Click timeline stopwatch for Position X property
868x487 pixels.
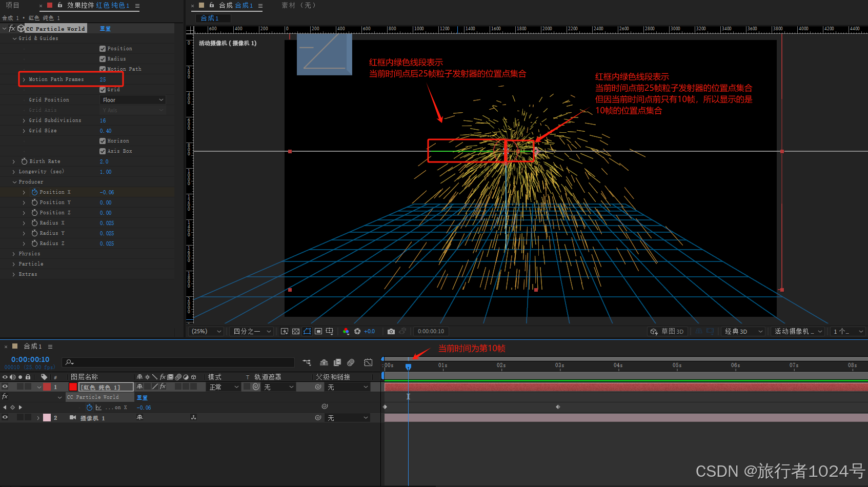coord(90,408)
